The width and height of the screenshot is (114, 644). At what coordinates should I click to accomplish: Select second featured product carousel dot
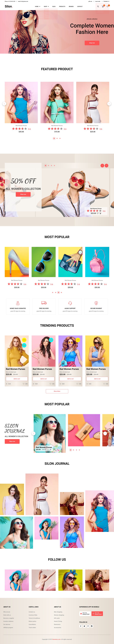coord(57,138)
